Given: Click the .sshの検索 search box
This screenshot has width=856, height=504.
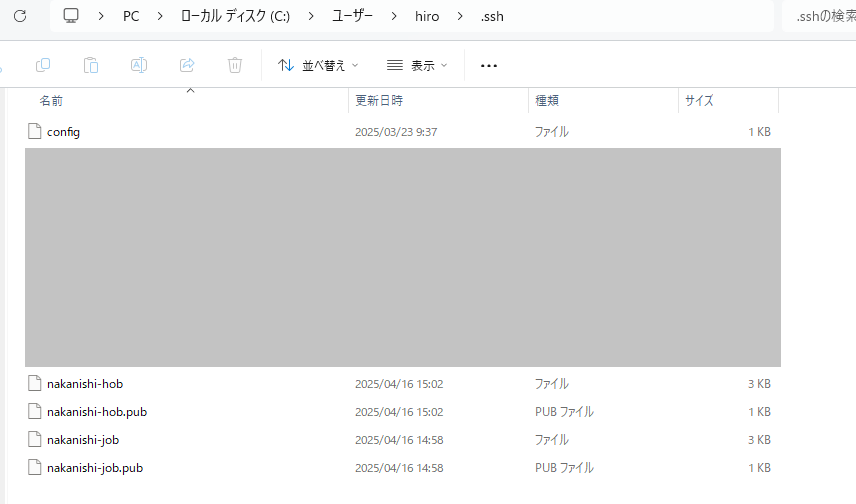Looking at the screenshot, I should click(x=819, y=16).
